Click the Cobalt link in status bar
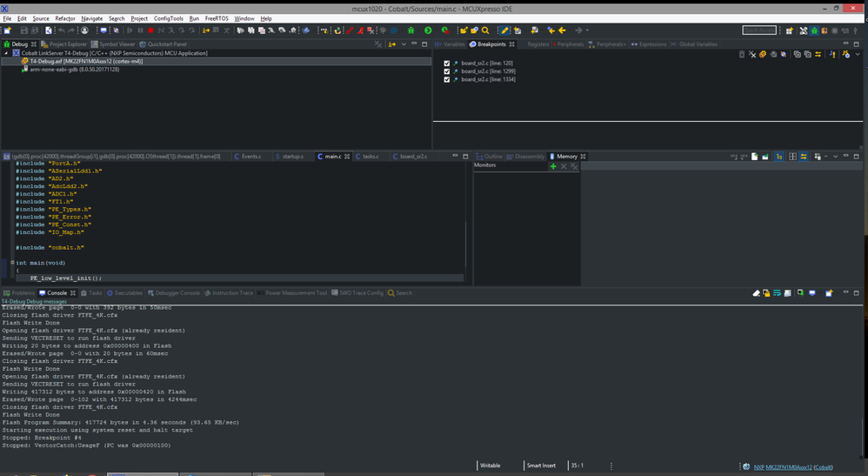This screenshot has width=868, height=476. coord(823,467)
